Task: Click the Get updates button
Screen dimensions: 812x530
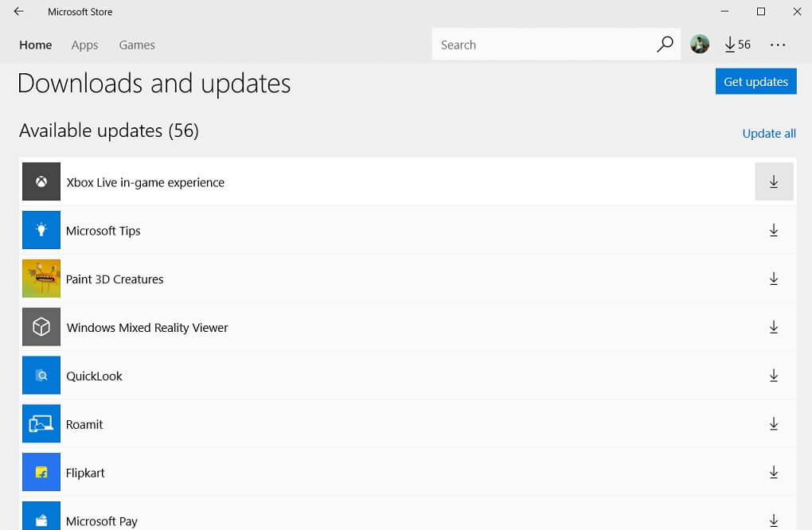Action: click(x=756, y=81)
